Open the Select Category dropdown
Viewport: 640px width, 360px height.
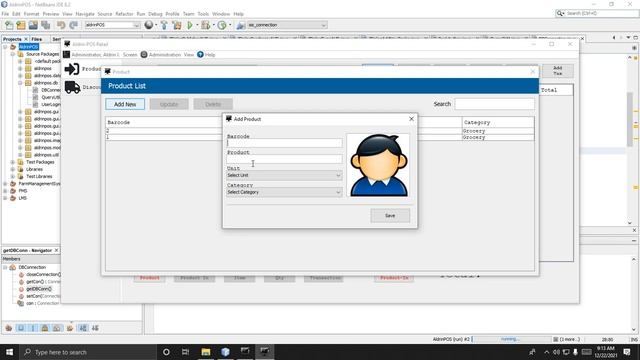284,192
